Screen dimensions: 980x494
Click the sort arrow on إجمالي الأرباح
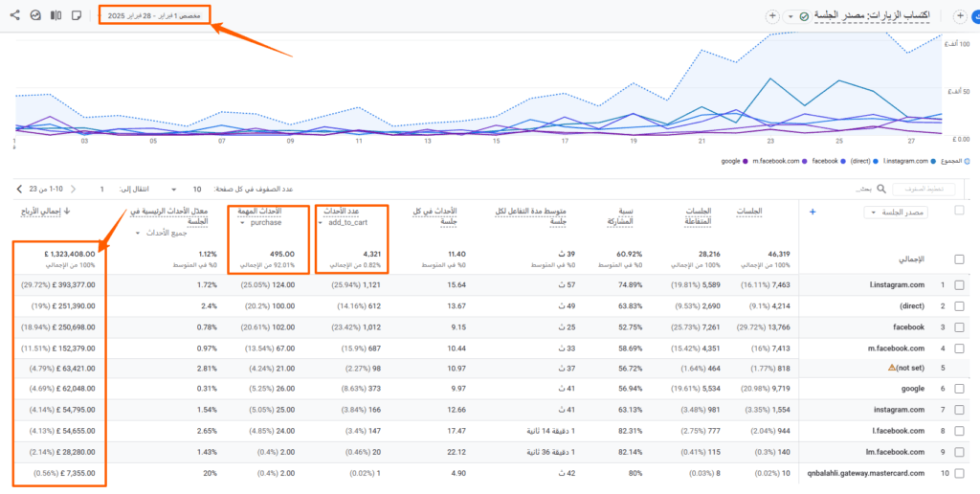coord(66,212)
